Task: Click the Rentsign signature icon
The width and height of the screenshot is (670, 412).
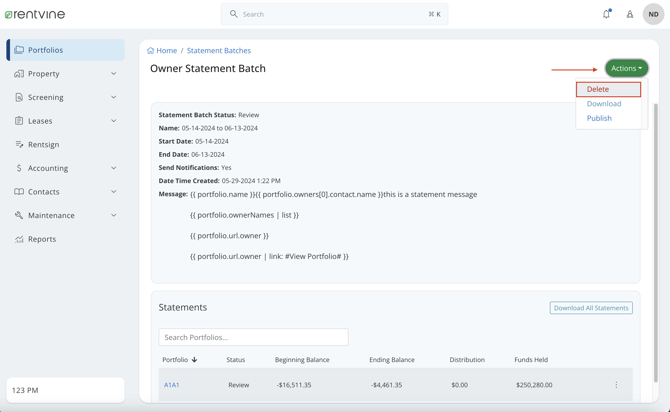Action: [x=19, y=144]
